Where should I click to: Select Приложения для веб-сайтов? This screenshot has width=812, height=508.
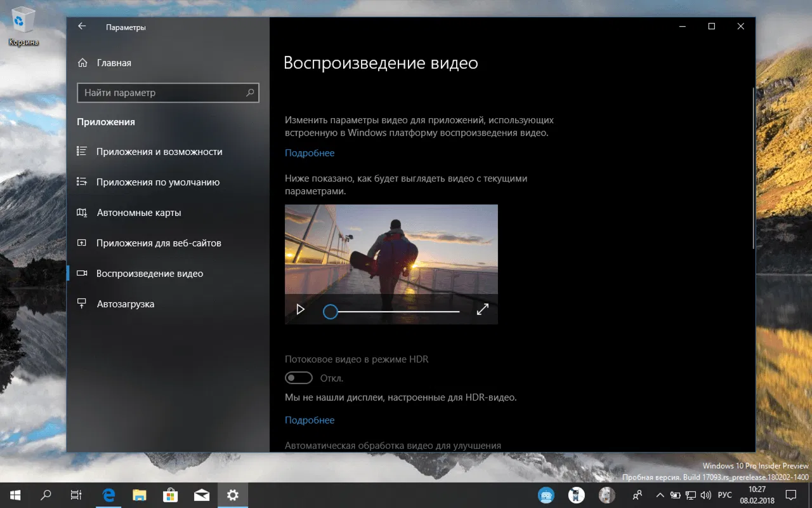click(159, 243)
